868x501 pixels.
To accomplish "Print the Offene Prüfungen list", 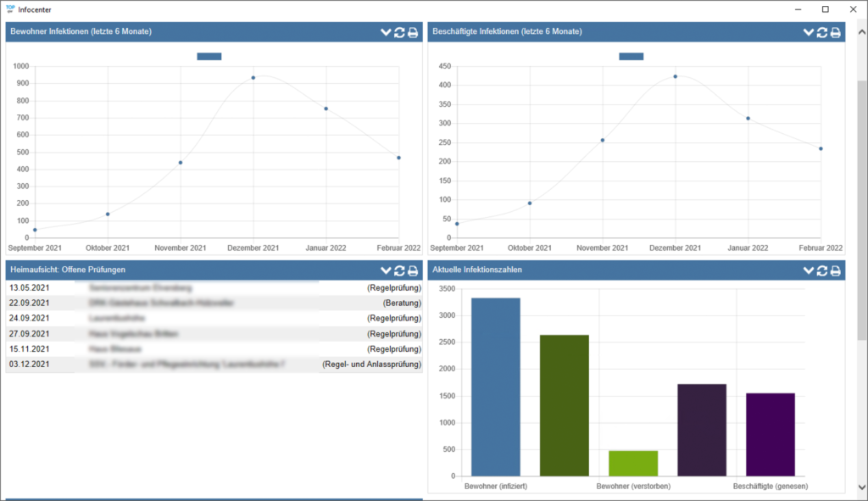I will pos(413,270).
